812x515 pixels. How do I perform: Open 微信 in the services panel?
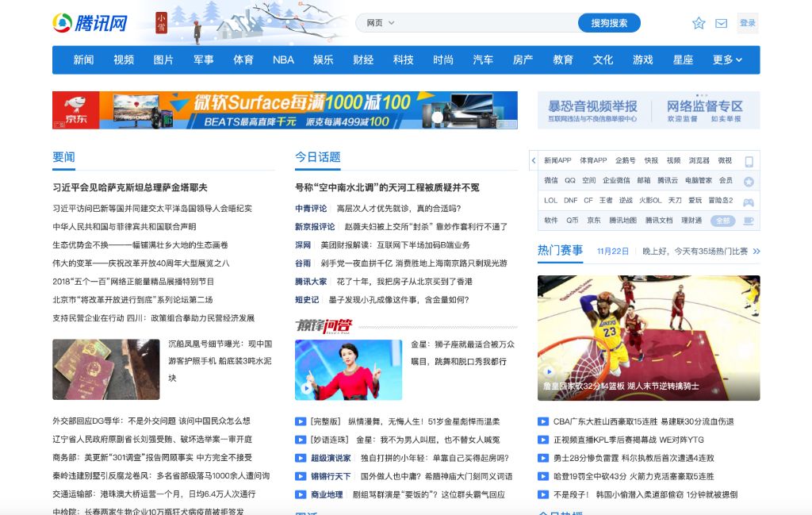(551, 180)
